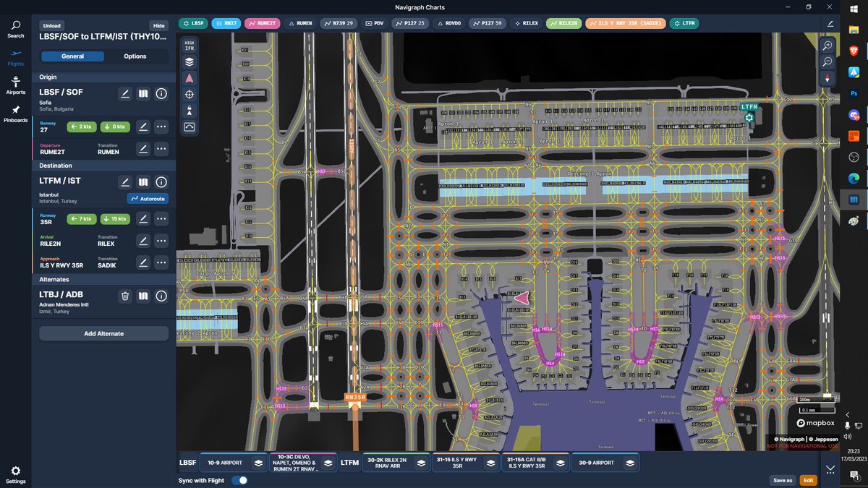Open airport info for LTFM destination

point(161,181)
